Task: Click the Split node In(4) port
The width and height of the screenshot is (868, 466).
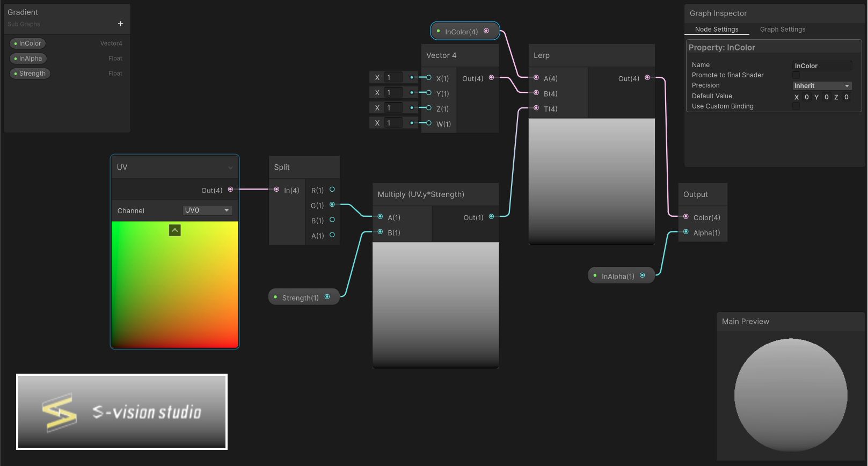Action: coord(276,190)
